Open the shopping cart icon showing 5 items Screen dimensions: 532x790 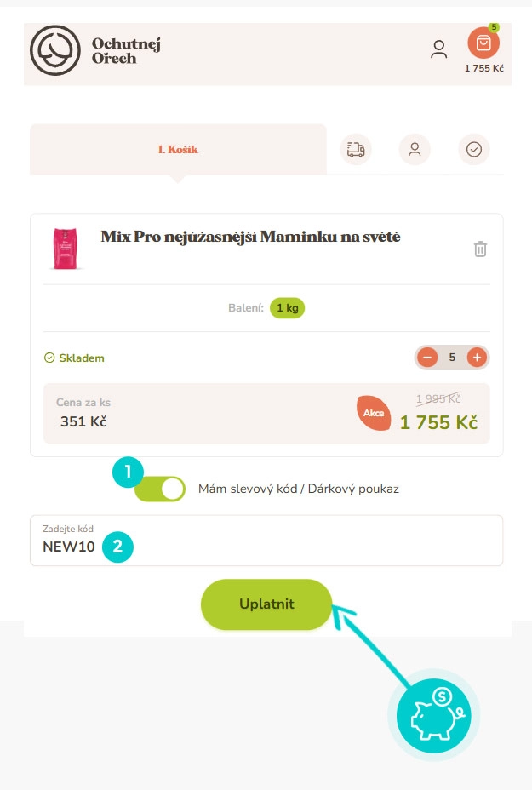pyautogui.click(x=483, y=43)
